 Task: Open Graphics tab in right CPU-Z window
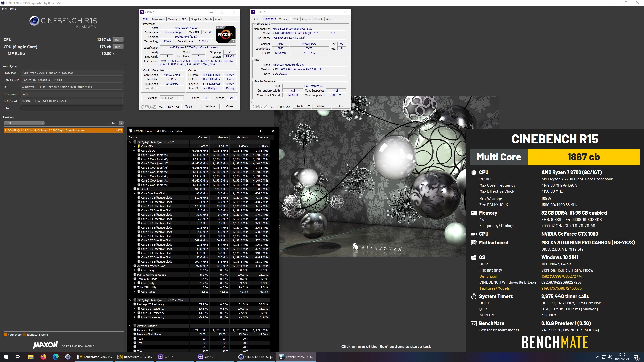pyautogui.click(x=307, y=19)
